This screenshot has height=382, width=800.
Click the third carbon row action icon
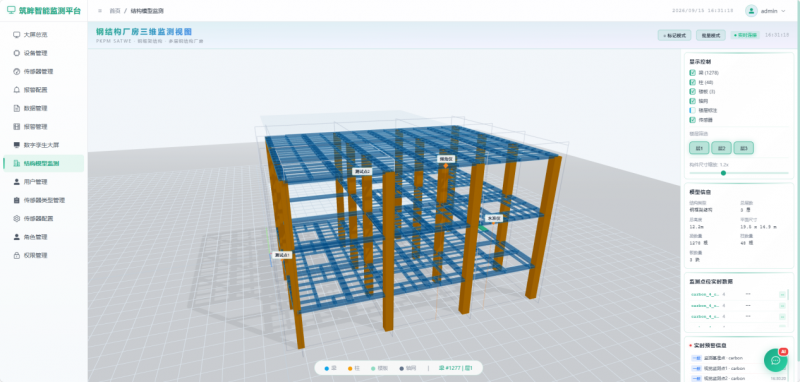click(x=782, y=316)
